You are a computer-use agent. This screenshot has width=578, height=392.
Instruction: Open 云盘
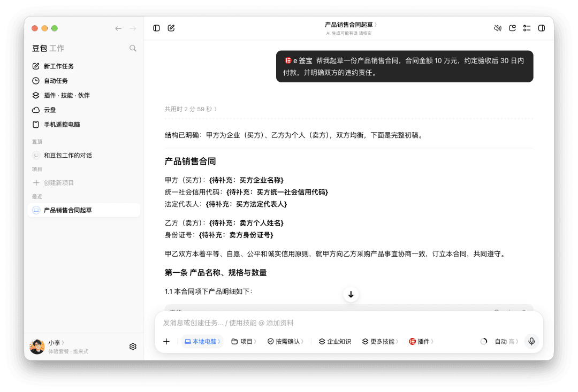tap(84, 110)
